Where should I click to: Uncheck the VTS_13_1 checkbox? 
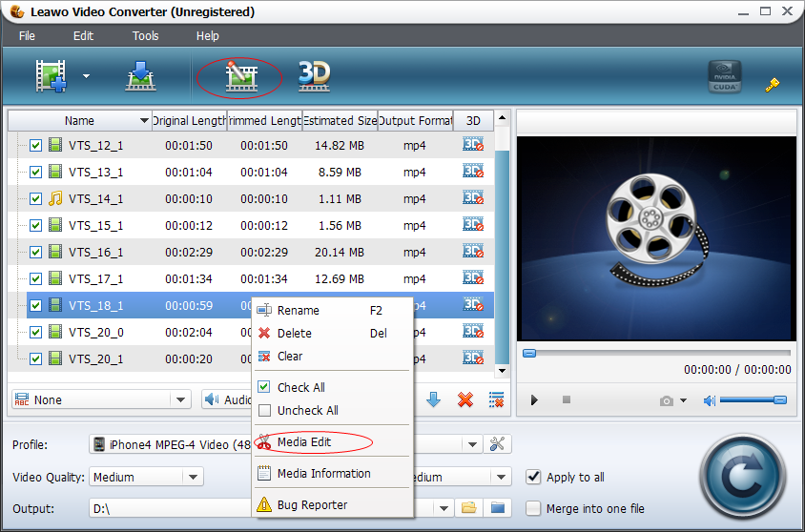(x=35, y=172)
